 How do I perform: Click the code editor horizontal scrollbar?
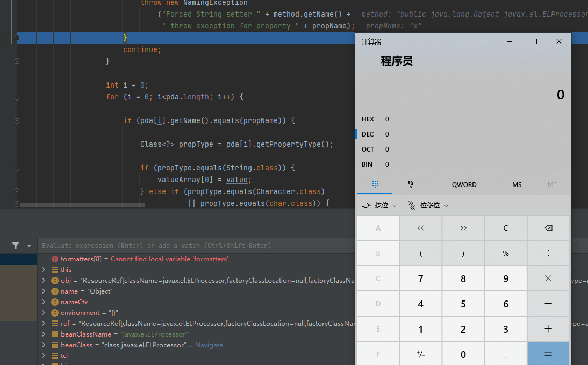pyautogui.click(x=82, y=205)
